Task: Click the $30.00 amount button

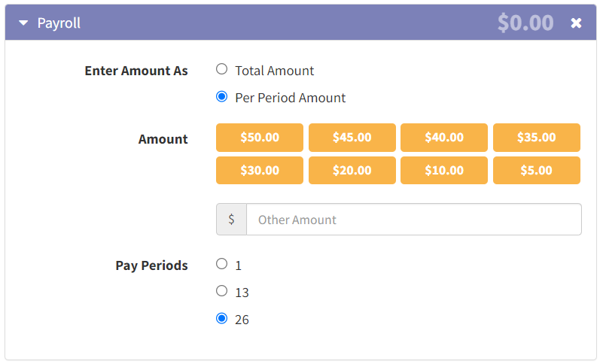Action: pyautogui.click(x=260, y=171)
